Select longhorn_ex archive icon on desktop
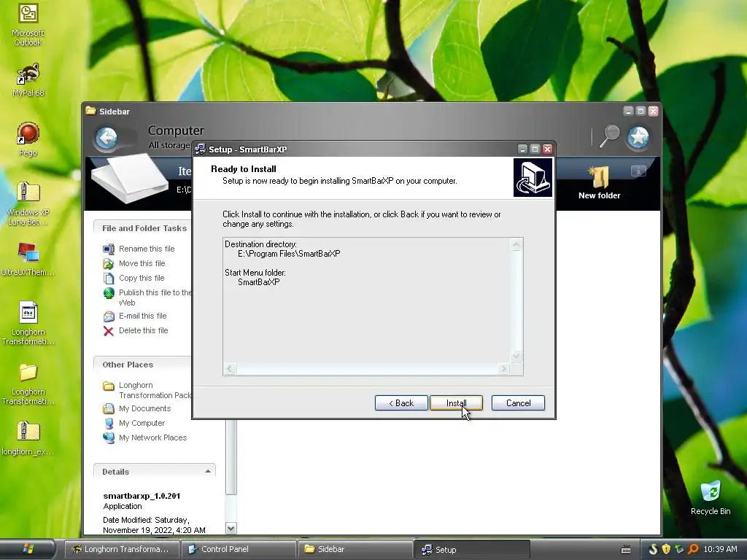The height and width of the screenshot is (560, 747). click(28, 438)
